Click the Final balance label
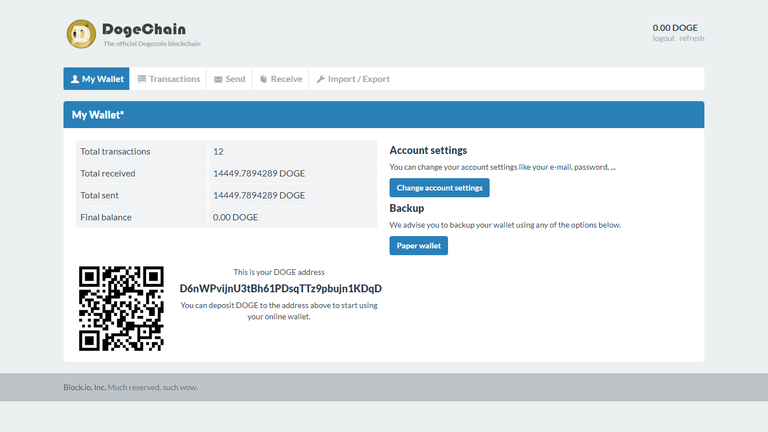 click(x=106, y=217)
